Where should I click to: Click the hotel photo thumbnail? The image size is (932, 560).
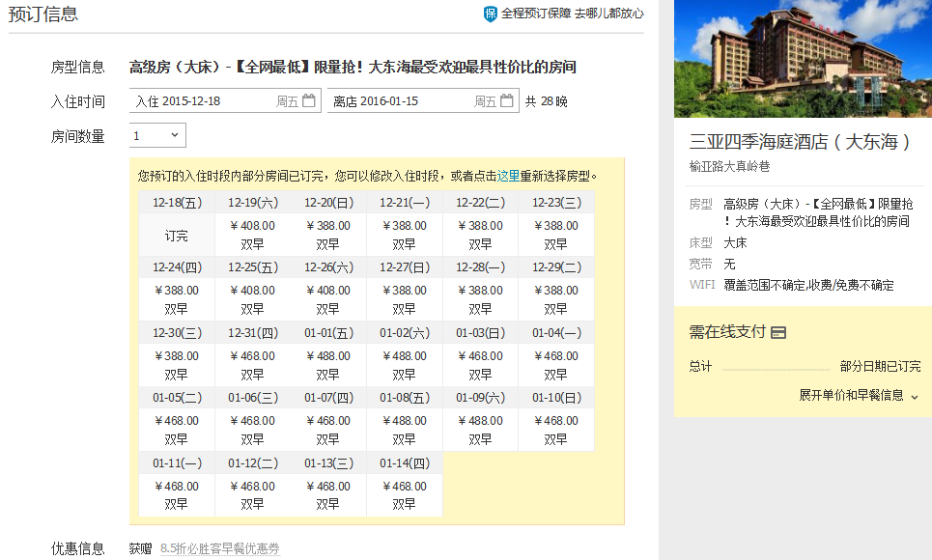pos(803,59)
